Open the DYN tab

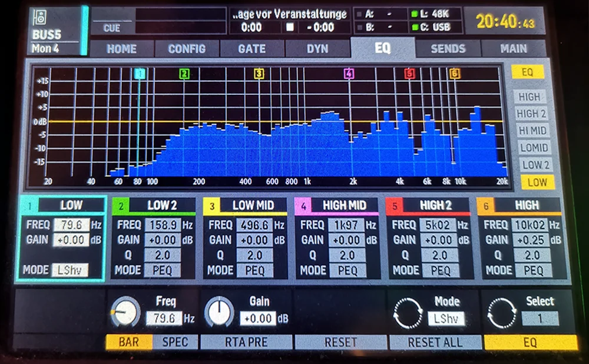click(x=318, y=49)
